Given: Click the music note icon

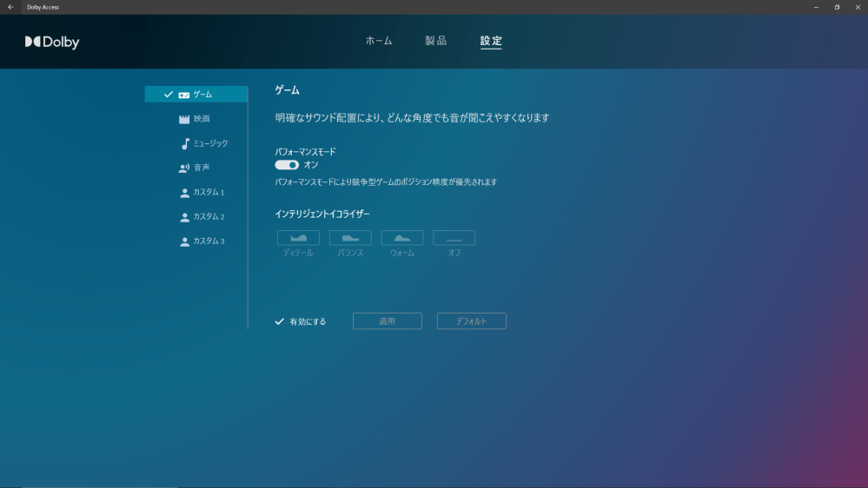Looking at the screenshot, I should [185, 144].
